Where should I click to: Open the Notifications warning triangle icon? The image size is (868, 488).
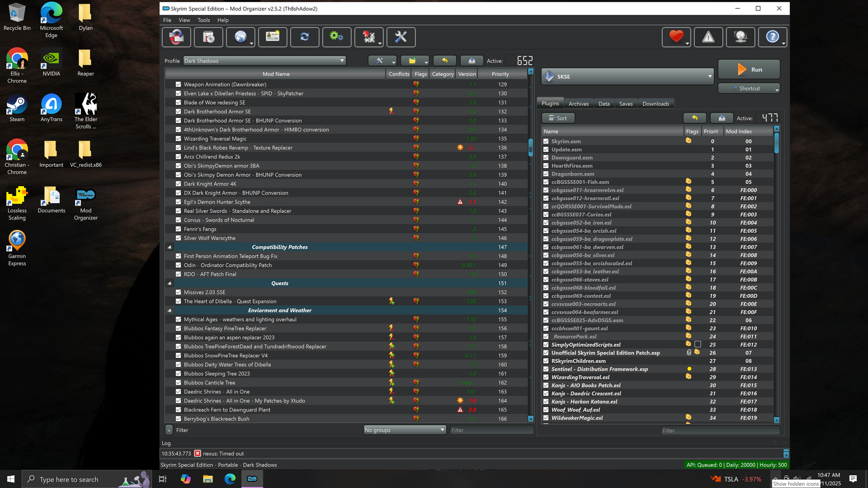(708, 37)
